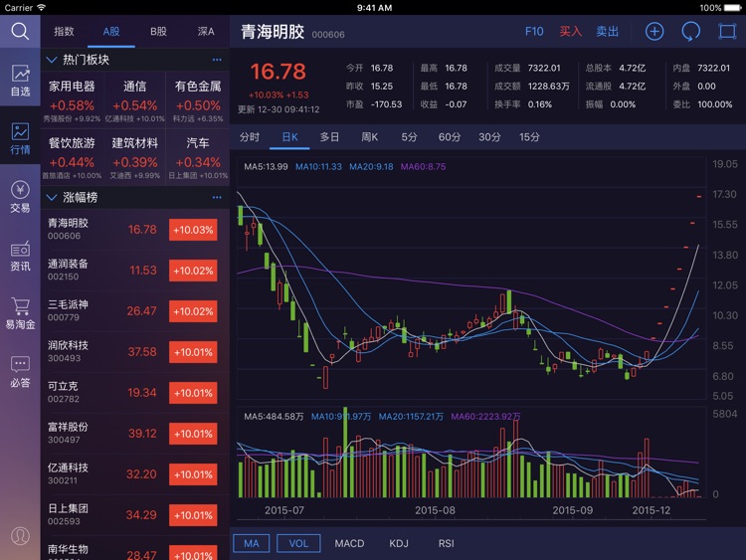Open the 建筑材料 sector card
The width and height of the screenshot is (746, 560).
(x=134, y=156)
